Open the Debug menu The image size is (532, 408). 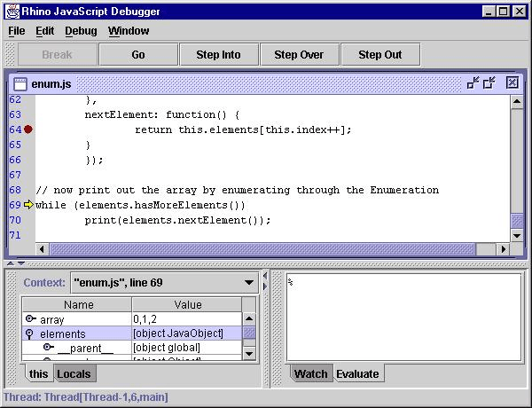81,30
